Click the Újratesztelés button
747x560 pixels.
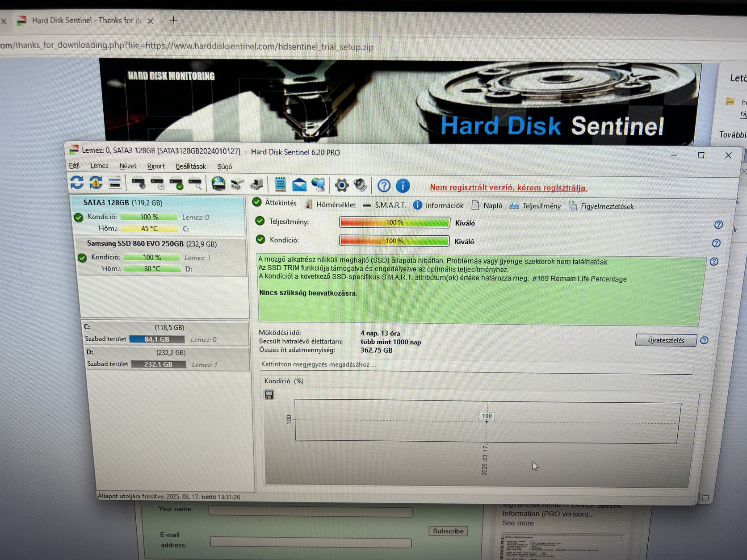coord(666,340)
